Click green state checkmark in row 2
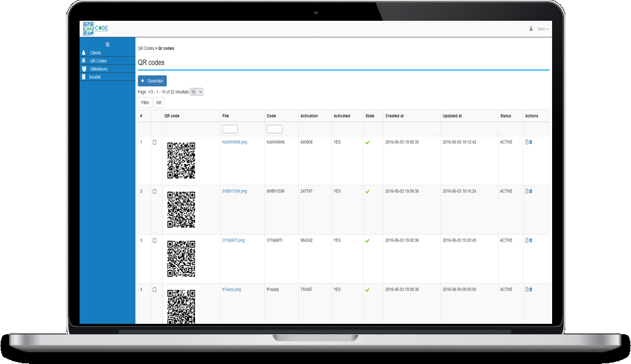631x364 pixels. click(x=367, y=192)
